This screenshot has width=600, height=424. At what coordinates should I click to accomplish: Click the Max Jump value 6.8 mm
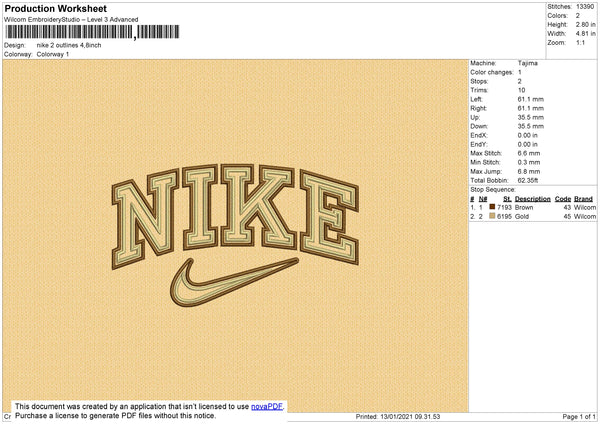click(529, 171)
